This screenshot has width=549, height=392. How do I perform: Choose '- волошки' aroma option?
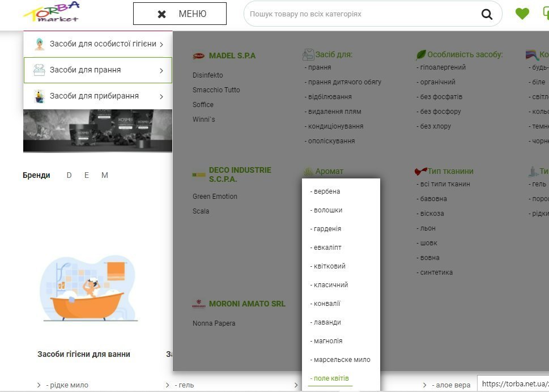(x=326, y=210)
